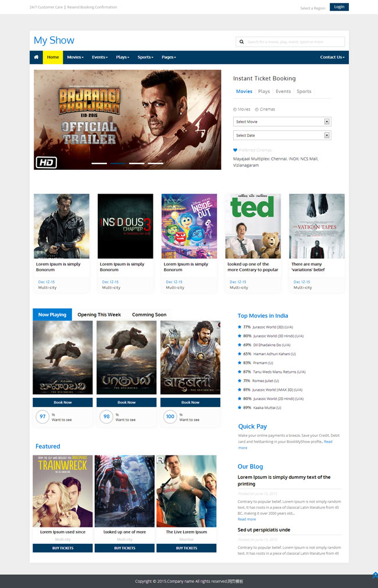Click the home icon in navigation bar
This screenshot has width=378, height=588.
(x=36, y=57)
